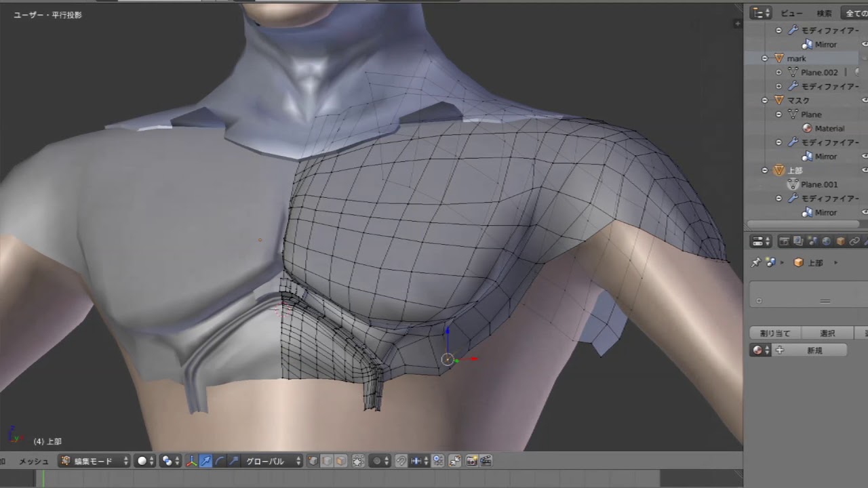Click the snap target icon in the 3D header
The height and width of the screenshot is (488, 868).
click(x=438, y=461)
